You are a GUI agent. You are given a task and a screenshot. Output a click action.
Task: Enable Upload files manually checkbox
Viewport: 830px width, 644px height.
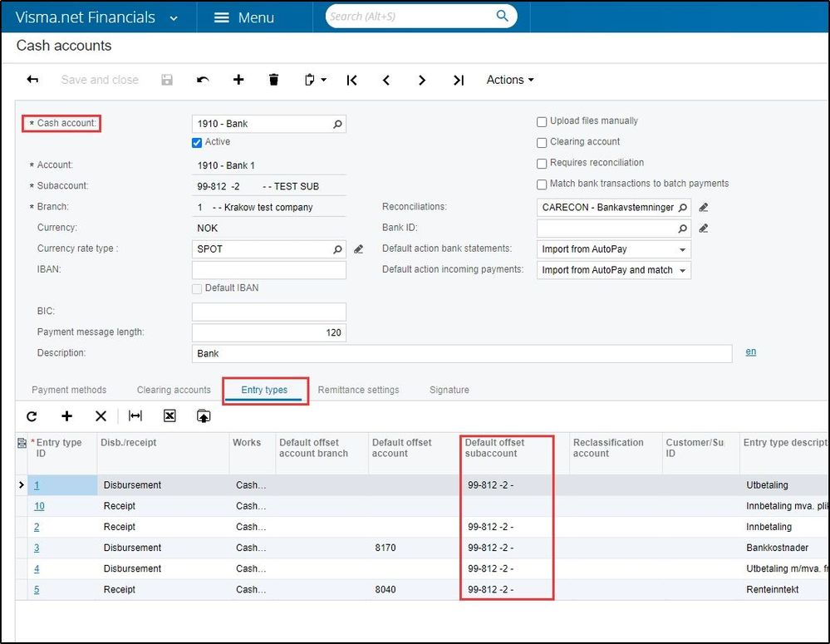click(x=542, y=122)
